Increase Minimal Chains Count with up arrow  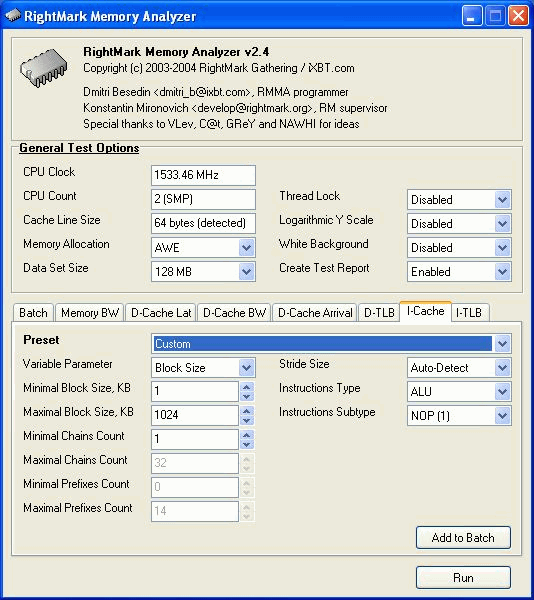pyautogui.click(x=247, y=435)
